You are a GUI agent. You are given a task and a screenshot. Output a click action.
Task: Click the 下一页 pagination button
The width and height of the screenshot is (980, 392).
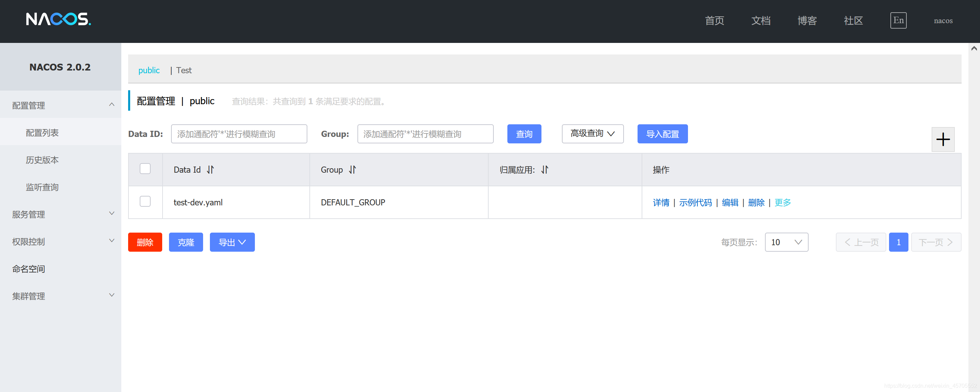point(936,242)
